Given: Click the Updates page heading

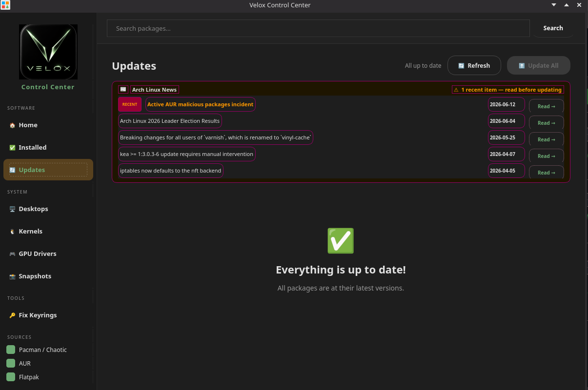Looking at the screenshot, I should (x=134, y=66).
